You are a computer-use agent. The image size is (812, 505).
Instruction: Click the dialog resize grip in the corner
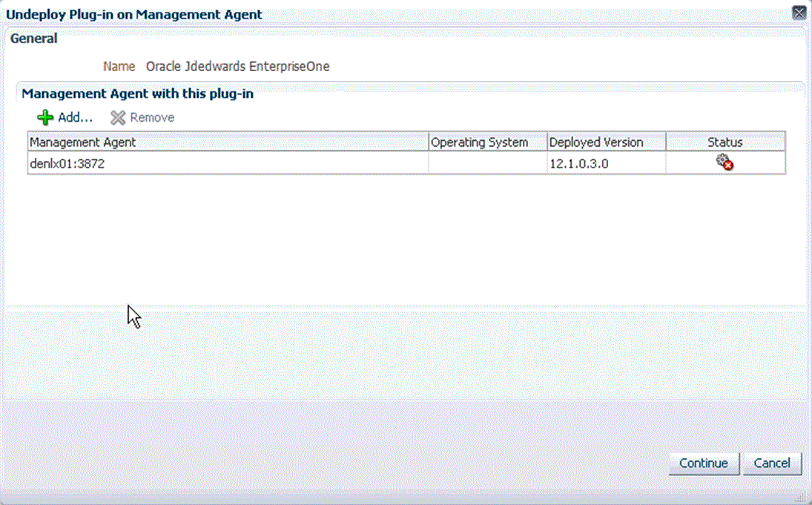click(802, 498)
